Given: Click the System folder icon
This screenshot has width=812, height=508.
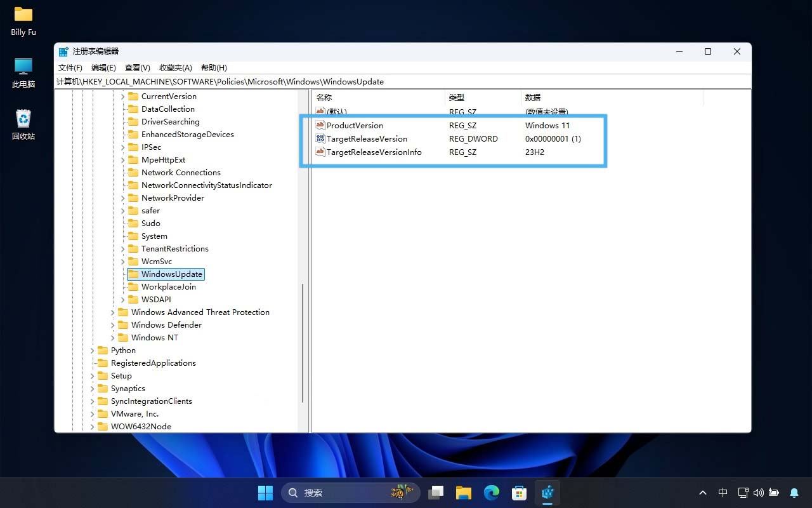Looking at the screenshot, I should (x=133, y=236).
